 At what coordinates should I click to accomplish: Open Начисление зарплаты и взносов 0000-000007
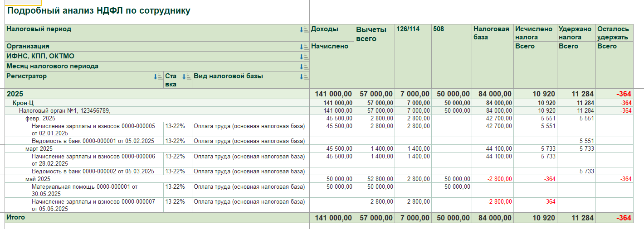[x=93, y=205]
